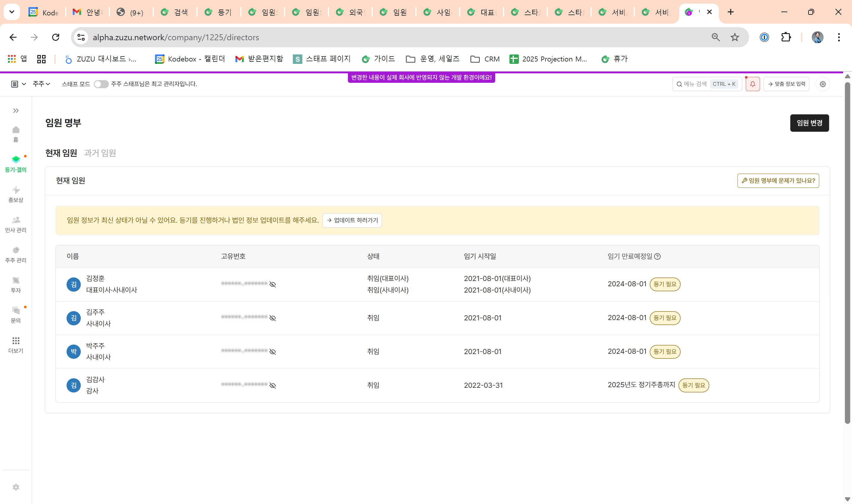Viewport: 852px width, 504px height.
Task: Open settings via the gear icon top right
Action: click(x=822, y=84)
